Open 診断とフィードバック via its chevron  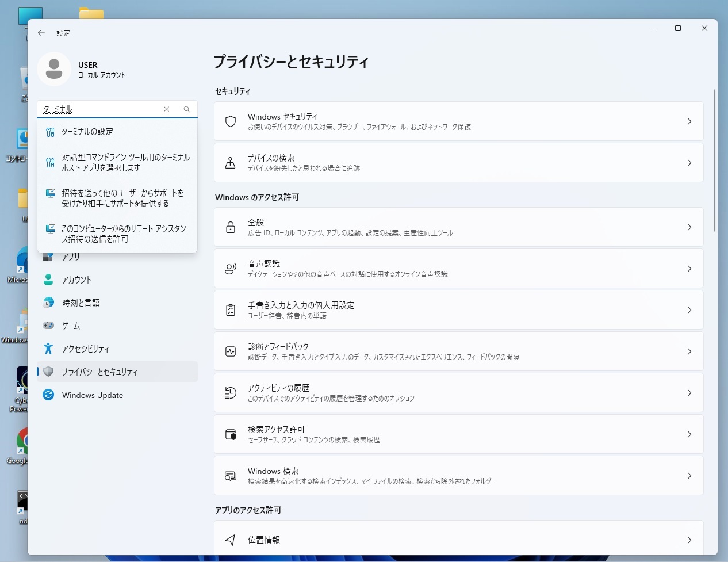689,351
